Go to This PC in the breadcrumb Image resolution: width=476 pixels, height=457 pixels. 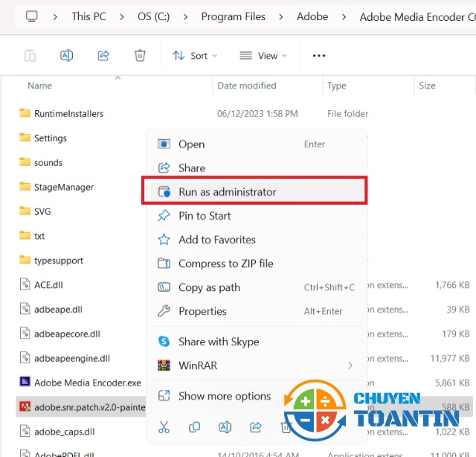click(x=89, y=16)
